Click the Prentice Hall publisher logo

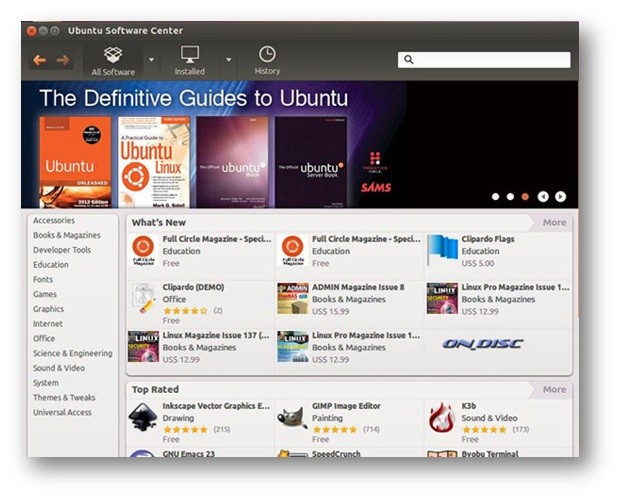pos(375,162)
